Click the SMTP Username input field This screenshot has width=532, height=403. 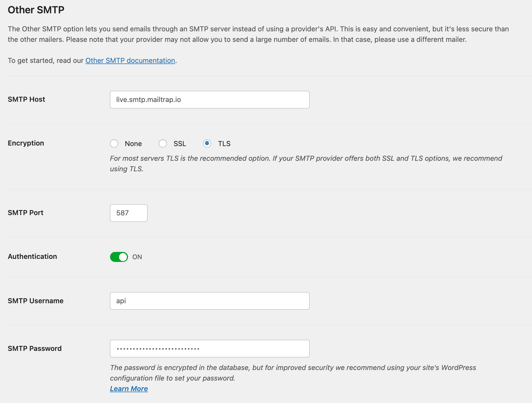[x=209, y=300]
